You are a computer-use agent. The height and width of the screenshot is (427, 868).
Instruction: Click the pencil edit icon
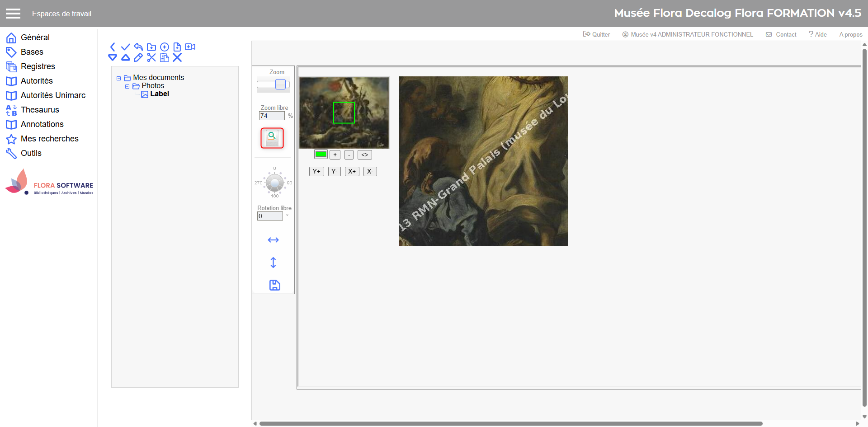pos(138,57)
